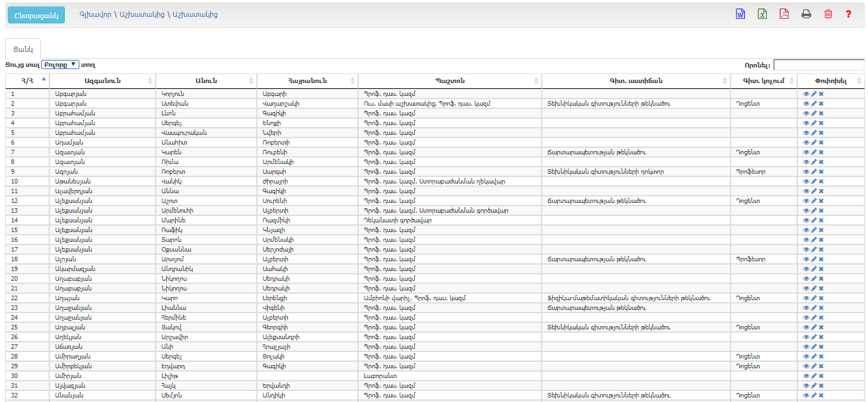This screenshot has height=402, width=868.
Task: Export the table to Excel
Action: point(762,14)
